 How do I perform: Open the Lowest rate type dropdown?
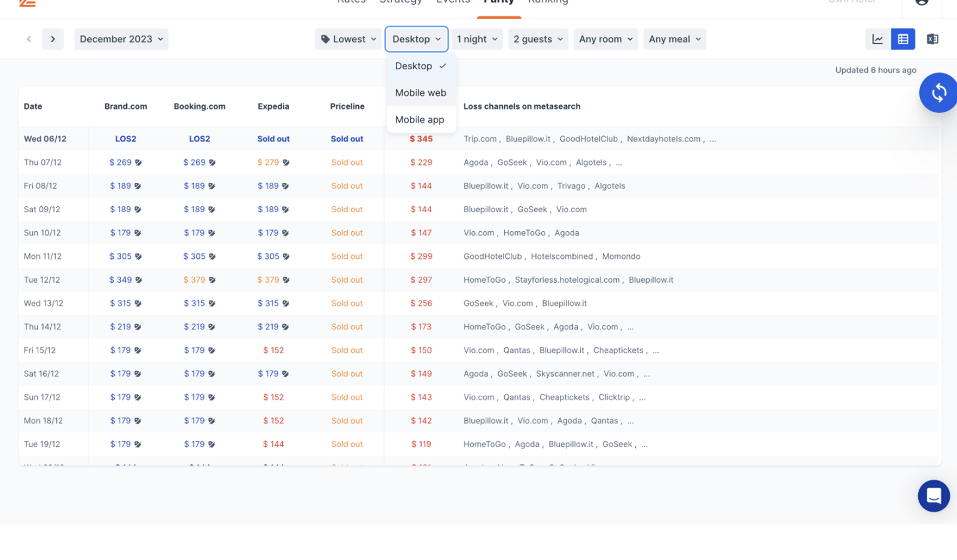tap(348, 39)
